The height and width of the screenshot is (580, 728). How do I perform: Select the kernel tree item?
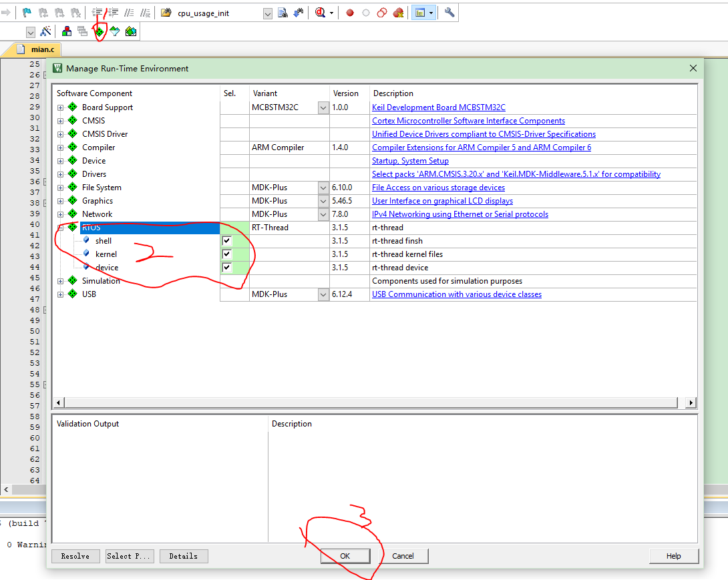(106, 254)
